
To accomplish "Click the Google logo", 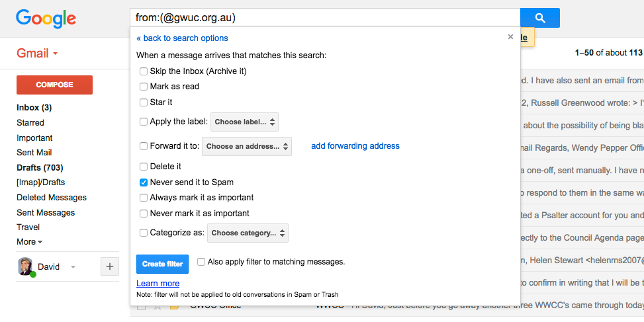I will pos(46,19).
